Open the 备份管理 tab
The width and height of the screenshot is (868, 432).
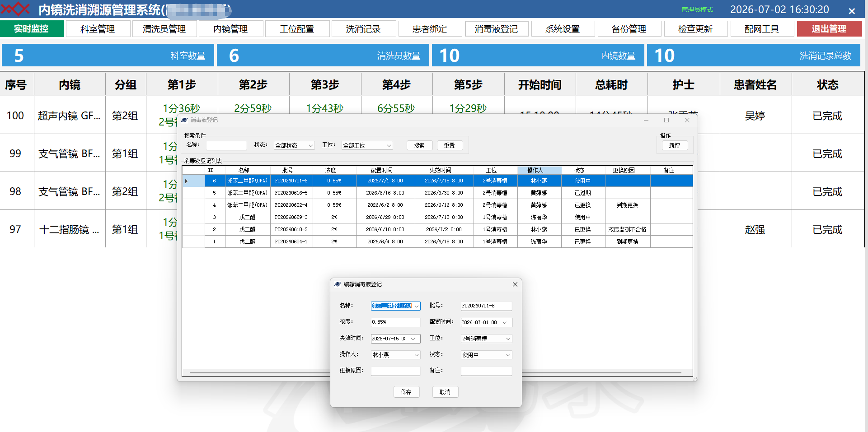(629, 29)
